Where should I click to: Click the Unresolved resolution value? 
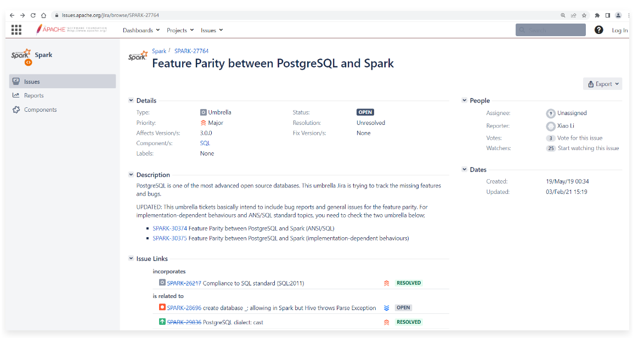coord(371,123)
